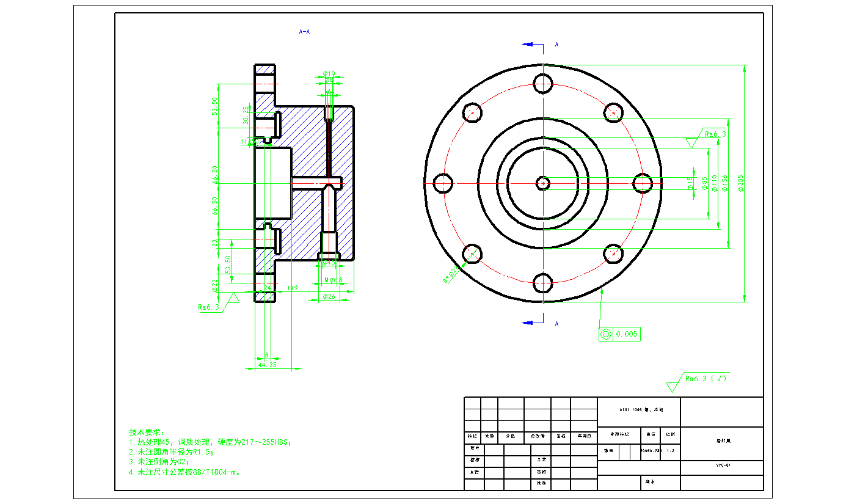Image resolution: width=846 pixels, height=504 pixels.
Task: Select the bottom section arrow marked A
Action: click(x=533, y=323)
